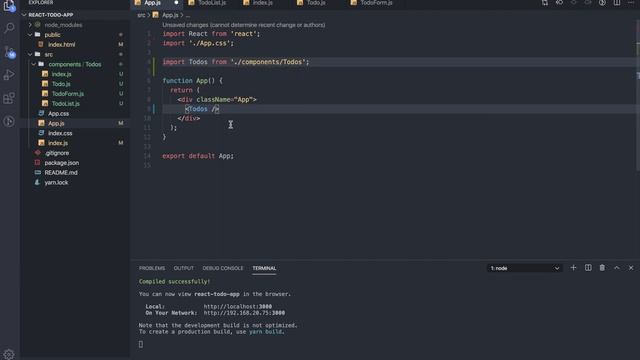
Task: Click the split editor icon
Action: [x=617, y=3]
